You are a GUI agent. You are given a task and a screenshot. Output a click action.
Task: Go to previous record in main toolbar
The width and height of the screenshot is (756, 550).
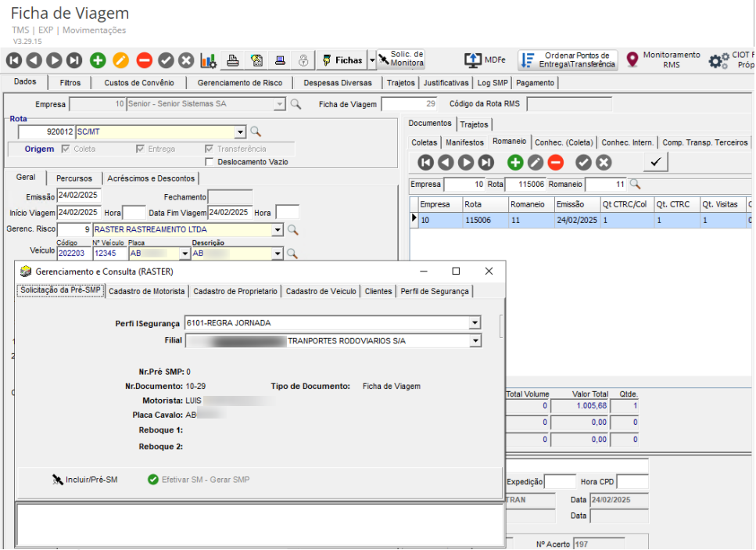(x=34, y=60)
